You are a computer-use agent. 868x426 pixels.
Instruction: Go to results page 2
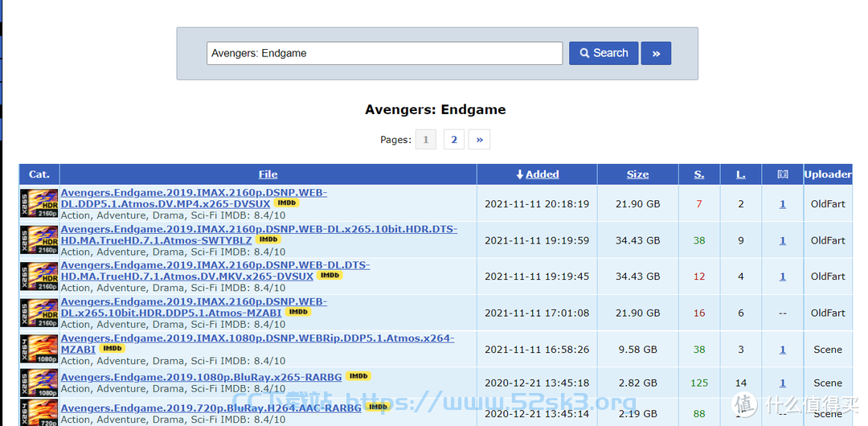[454, 140]
